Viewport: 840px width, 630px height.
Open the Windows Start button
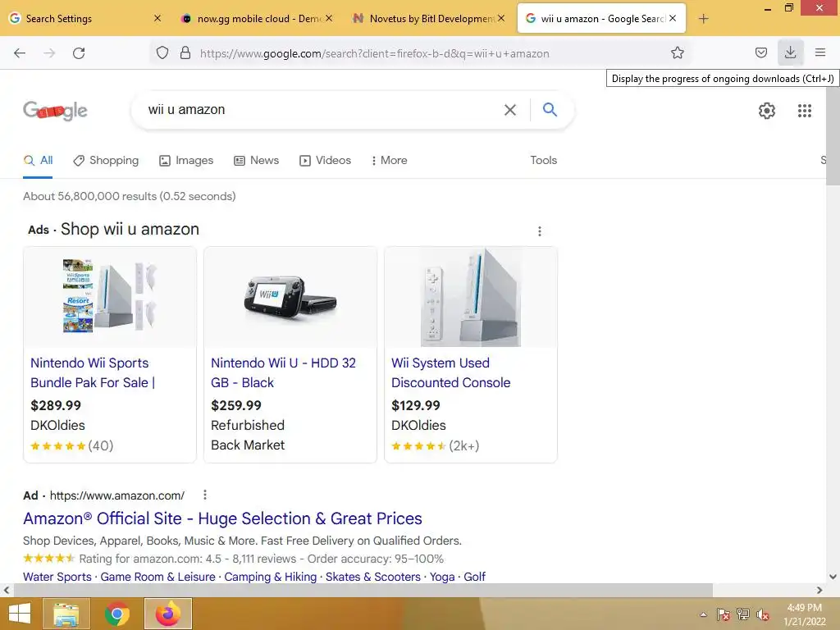pos(20,614)
